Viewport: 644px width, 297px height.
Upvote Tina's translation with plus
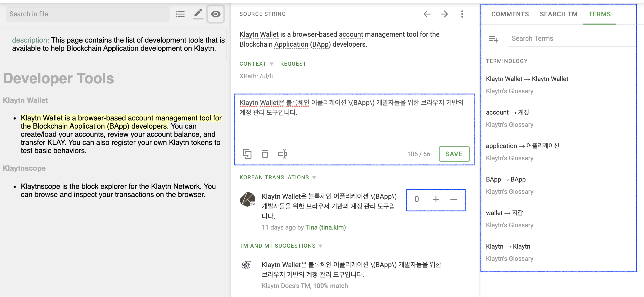click(x=436, y=199)
